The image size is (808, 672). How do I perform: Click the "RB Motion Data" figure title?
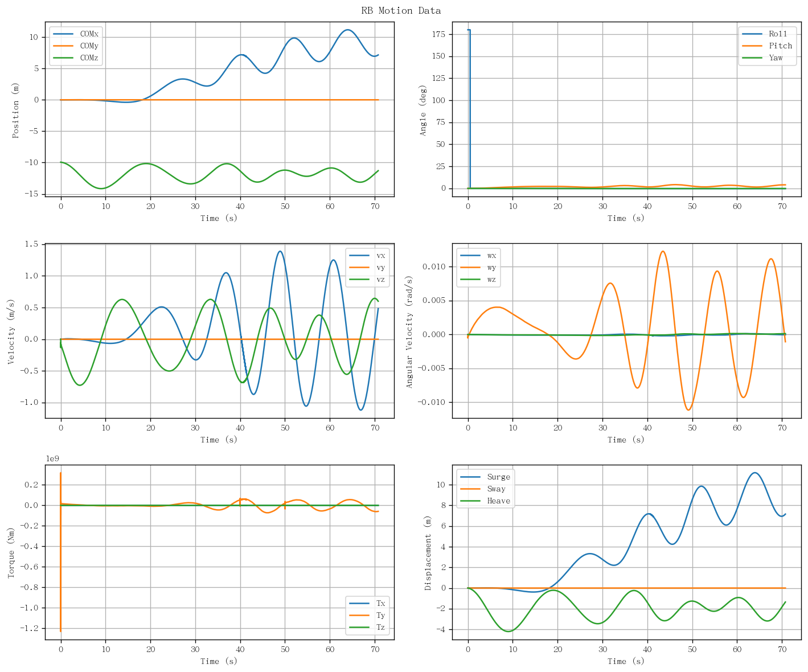(x=401, y=11)
